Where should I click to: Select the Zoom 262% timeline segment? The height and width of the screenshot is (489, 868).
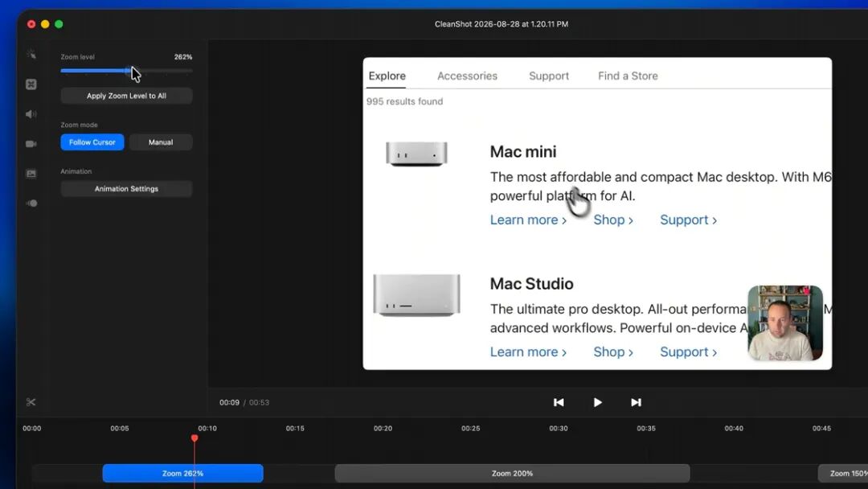(182, 474)
